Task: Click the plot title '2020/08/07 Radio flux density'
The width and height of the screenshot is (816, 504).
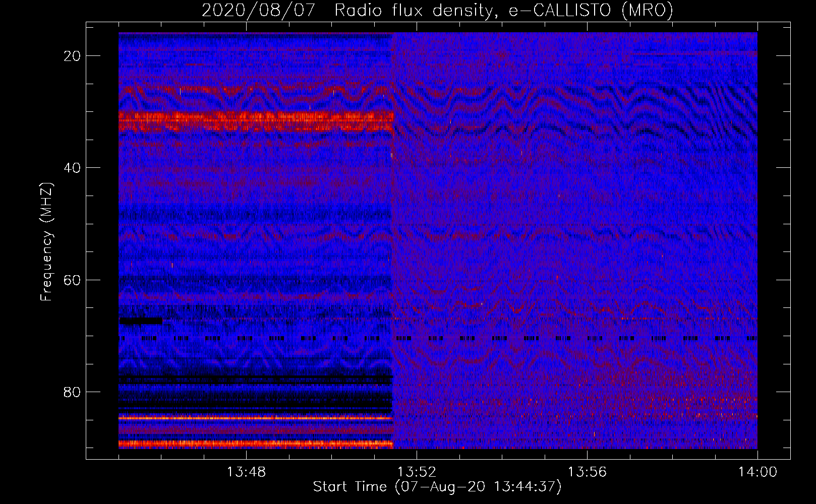Action: pyautogui.click(x=437, y=11)
